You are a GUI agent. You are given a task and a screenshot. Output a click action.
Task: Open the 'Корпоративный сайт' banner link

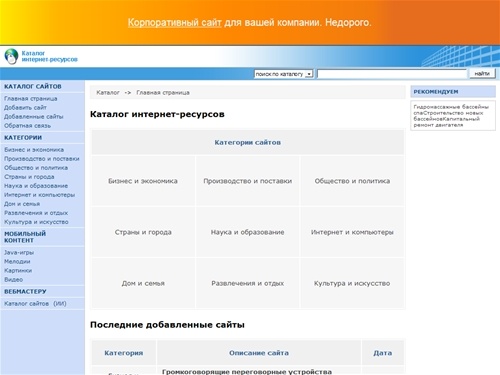174,23
